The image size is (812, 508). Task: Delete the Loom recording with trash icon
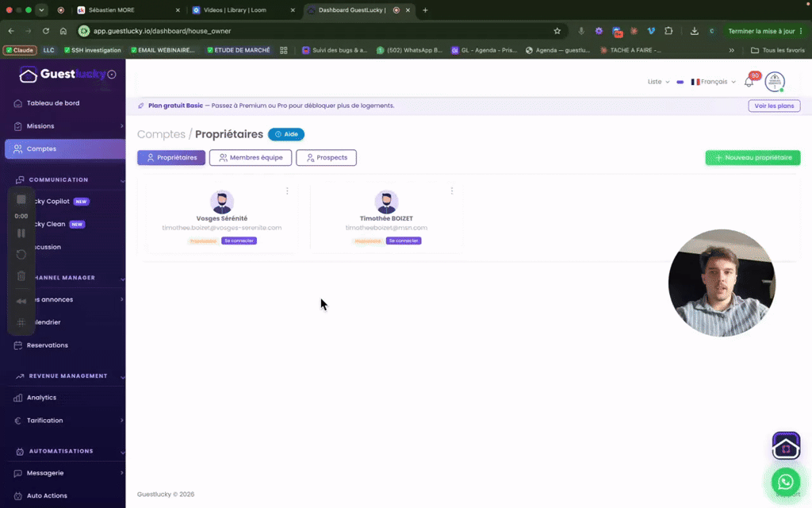[21, 275]
